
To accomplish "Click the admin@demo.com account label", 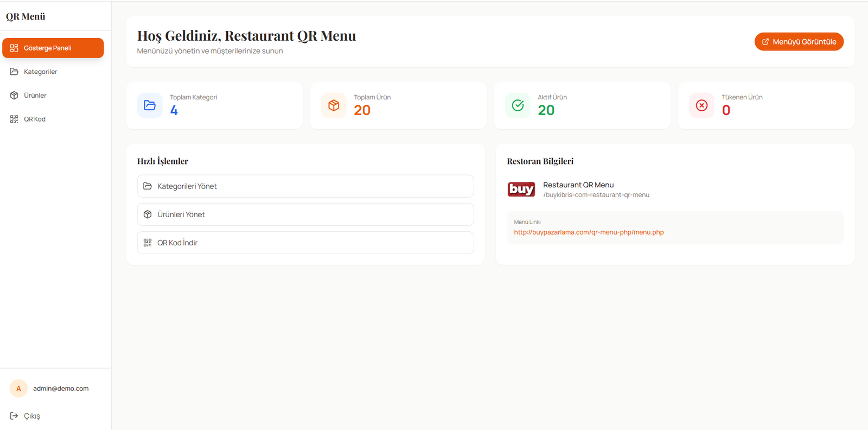I will [61, 389].
